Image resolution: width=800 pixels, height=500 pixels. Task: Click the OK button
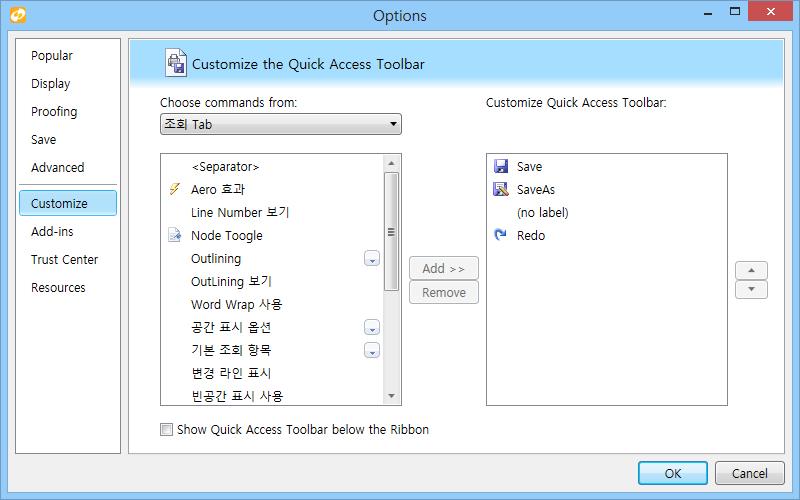tap(672, 473)
